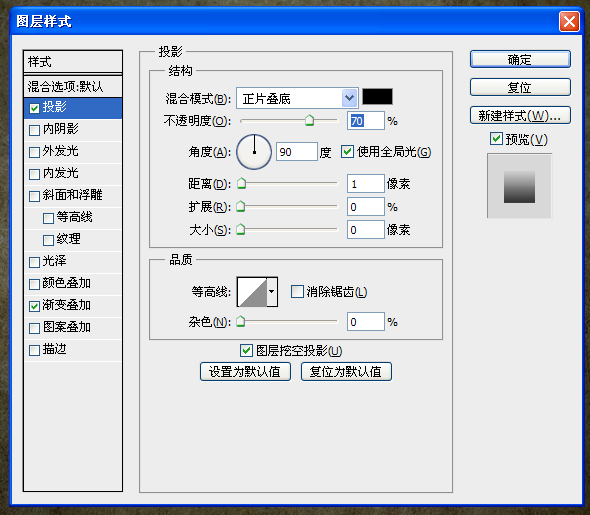Click the 距离 pixel input field
Screen dimensions: 590x515
[365, 184]
